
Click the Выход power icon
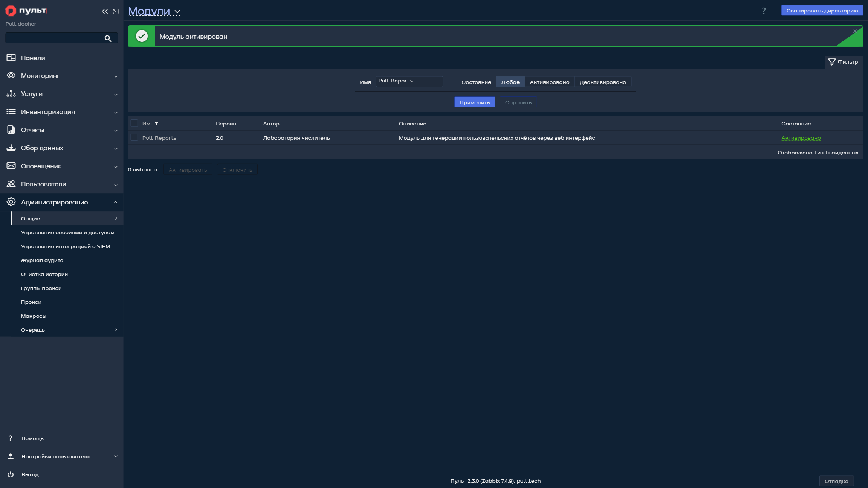coord(11,474)
